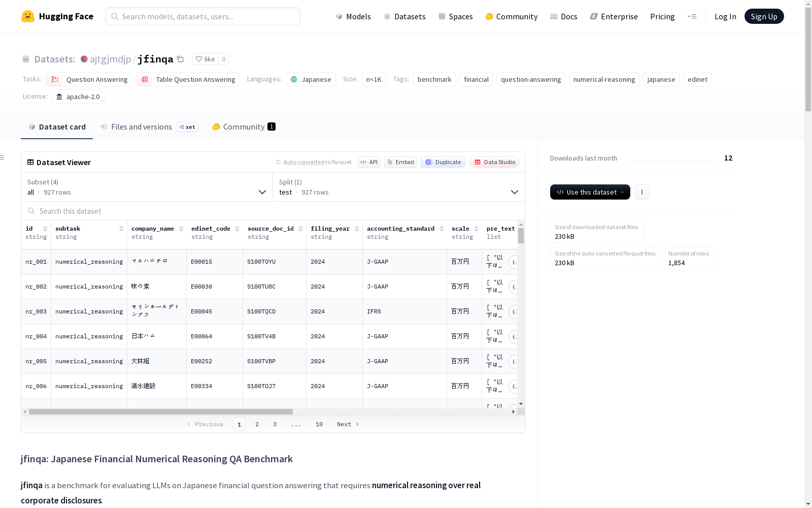Open the Hugging Face home logo

pyautogui.click(x=57, y=16)
